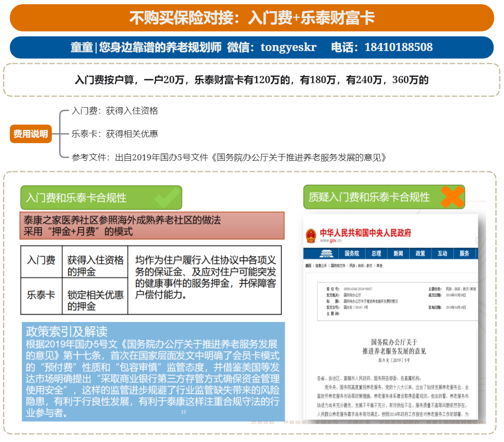Image resolution: width=504 pixels, height=442 pixels.
Task: Click the gov.cn document screenshot thumbnail
Action: [x=390, y=317]
